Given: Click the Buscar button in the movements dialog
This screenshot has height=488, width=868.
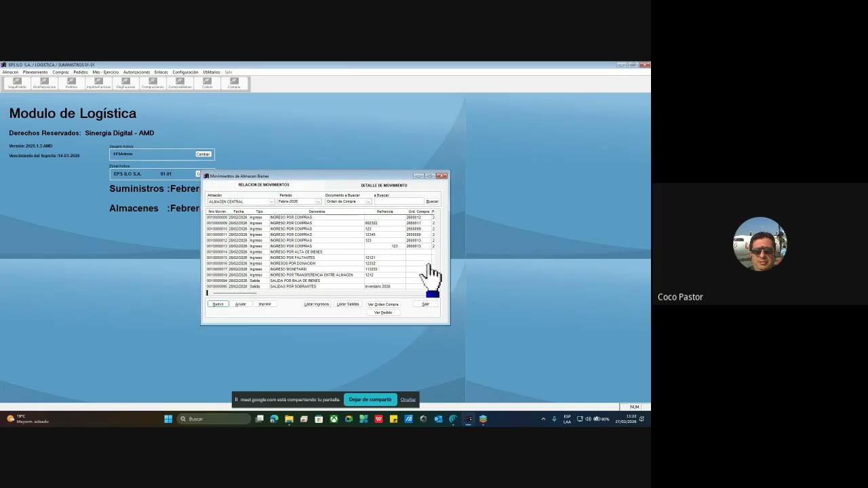Looking at the screenshot, I should click(432, 201).
